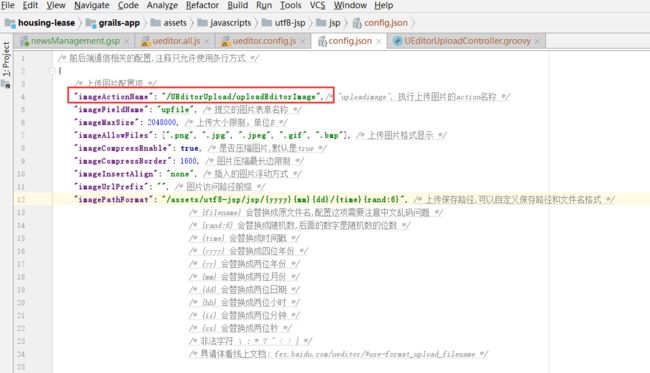Click the assets folder icon in breadcrumb
The height and width of the screenshot is (373, 650).
click(x=155, y=22)
